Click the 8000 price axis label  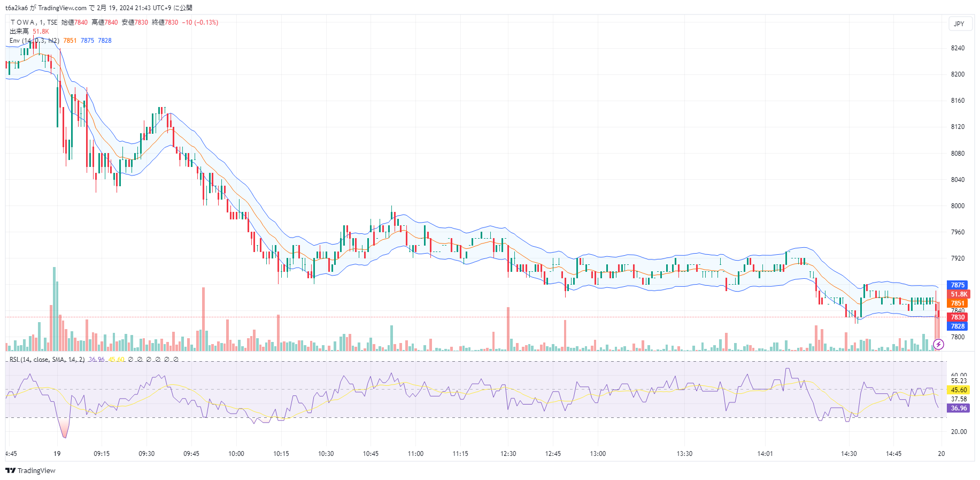[x=958, y=206]
